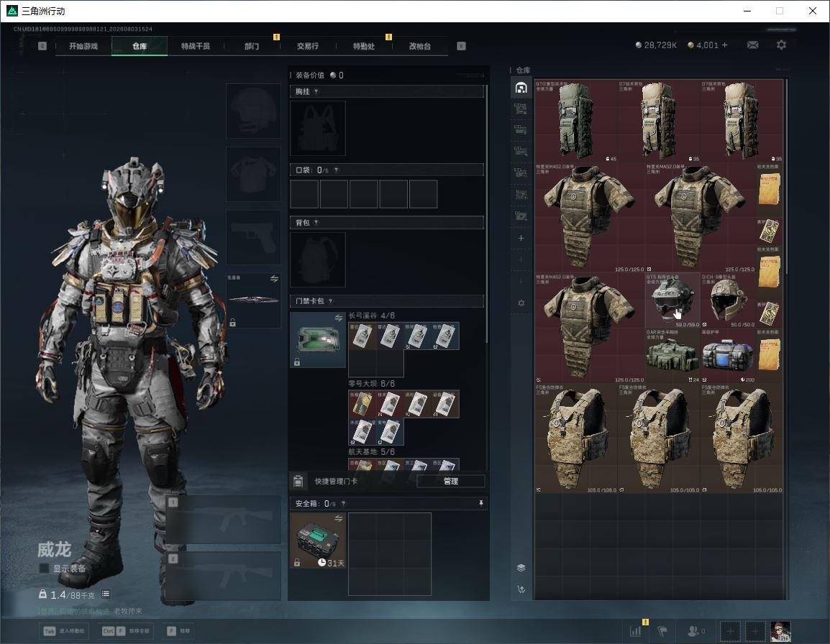Add currency with the plus beside 4,001
The height and width of the screenshot is (644, 830).
[725, 45]
